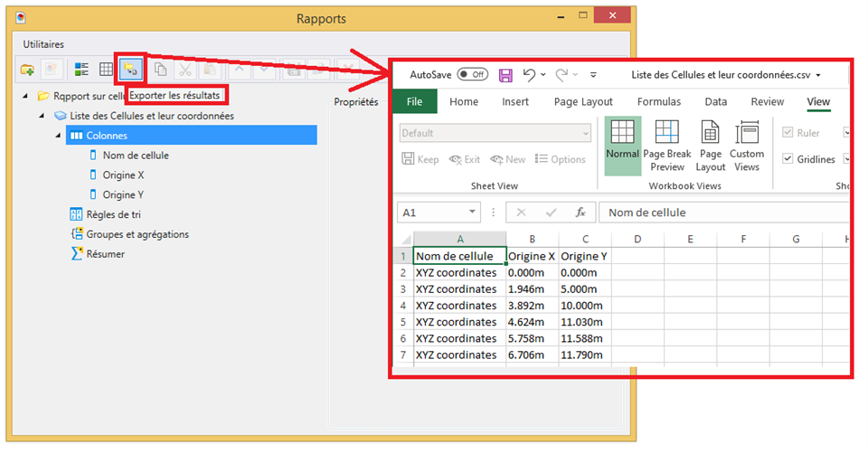This screenshot has height=454, width=868.
Task: Select Groupes et agrégations in the tree
Action: click(x=137, y=234)
